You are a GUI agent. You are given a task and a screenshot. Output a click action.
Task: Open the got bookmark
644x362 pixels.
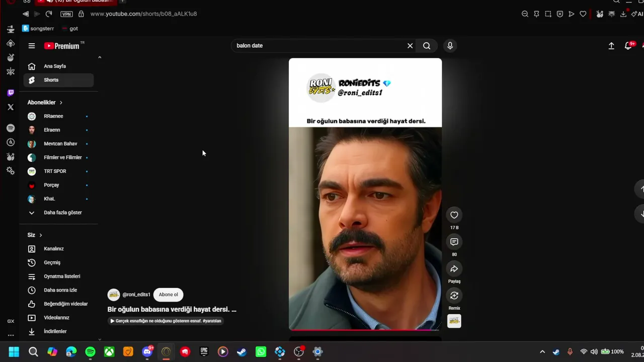pyautogui.click(x=70, y=29)
